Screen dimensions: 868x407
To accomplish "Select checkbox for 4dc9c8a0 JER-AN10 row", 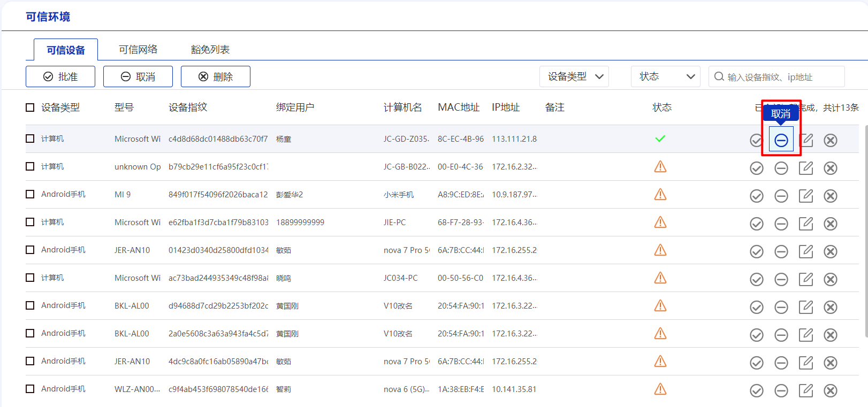I will coord(30,361).
